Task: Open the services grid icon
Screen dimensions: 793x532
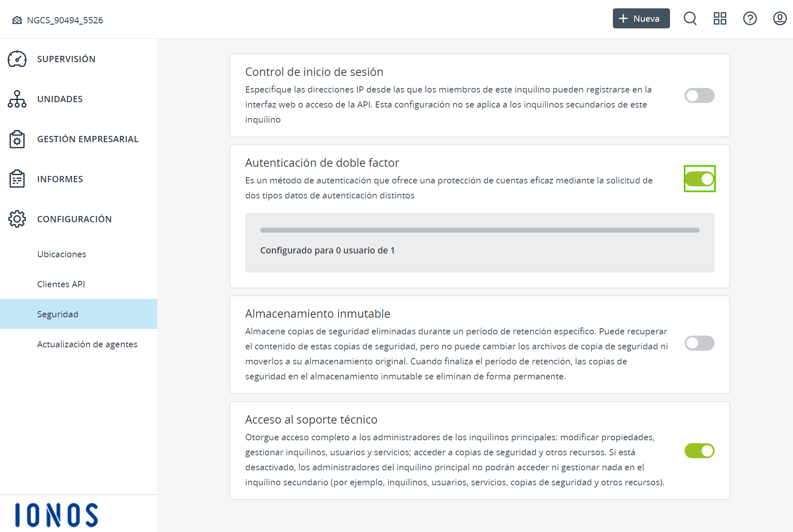Action: click(720, 18)
